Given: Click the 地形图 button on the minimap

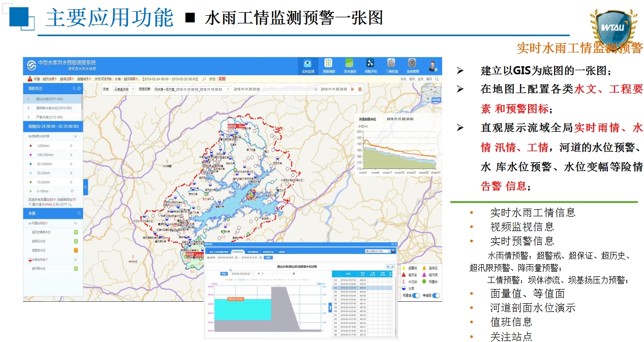Looking at the screenshot, I should tap(437, 100).
